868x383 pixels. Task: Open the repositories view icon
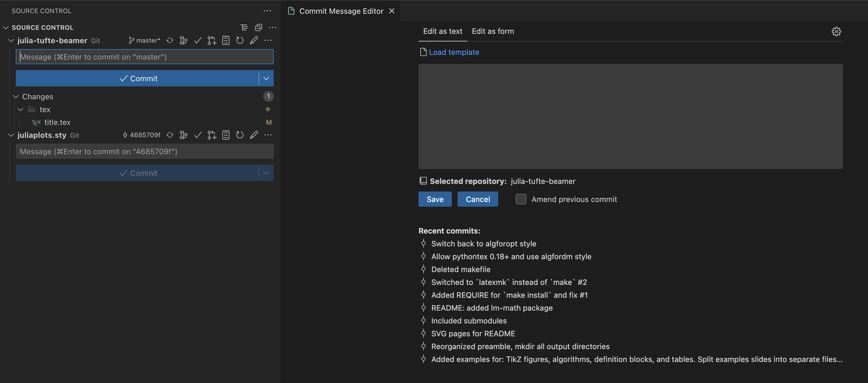pos(259,27)
